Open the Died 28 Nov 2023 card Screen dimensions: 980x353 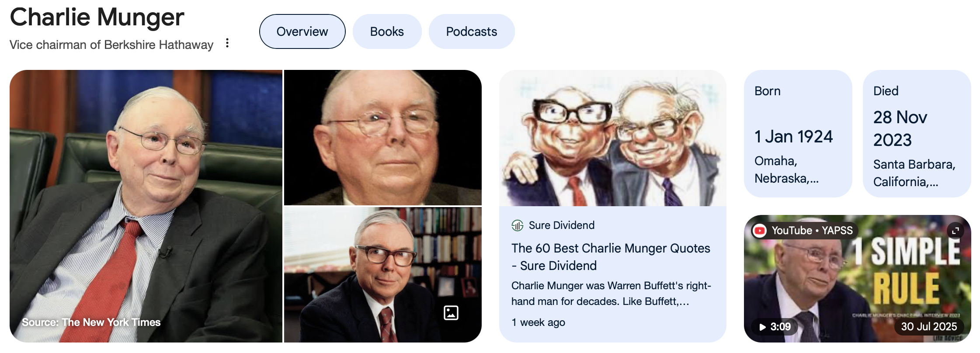click(917, 134)
